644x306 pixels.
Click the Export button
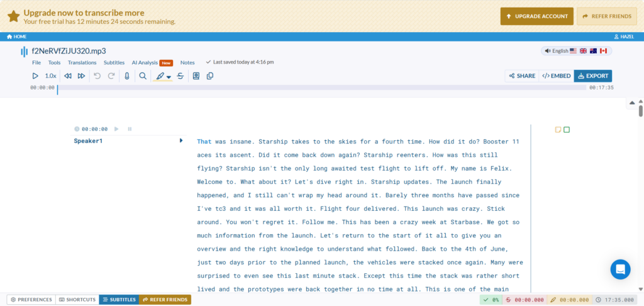pos(593,76)
